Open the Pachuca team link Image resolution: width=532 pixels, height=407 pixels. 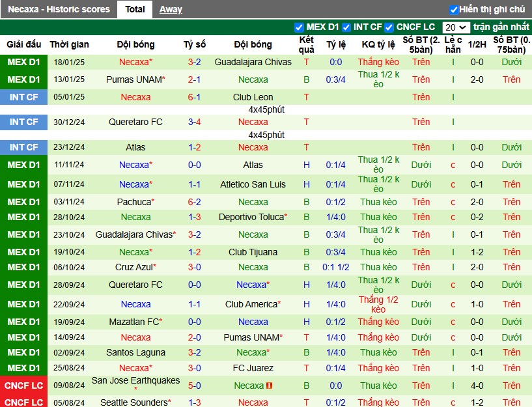[x=133, y=202]
